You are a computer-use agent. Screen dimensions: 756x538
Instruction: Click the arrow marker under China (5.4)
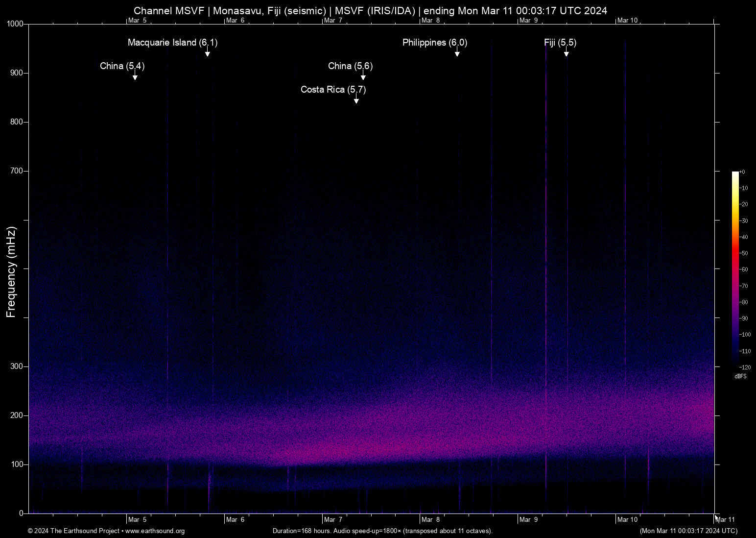pos(135,76)
